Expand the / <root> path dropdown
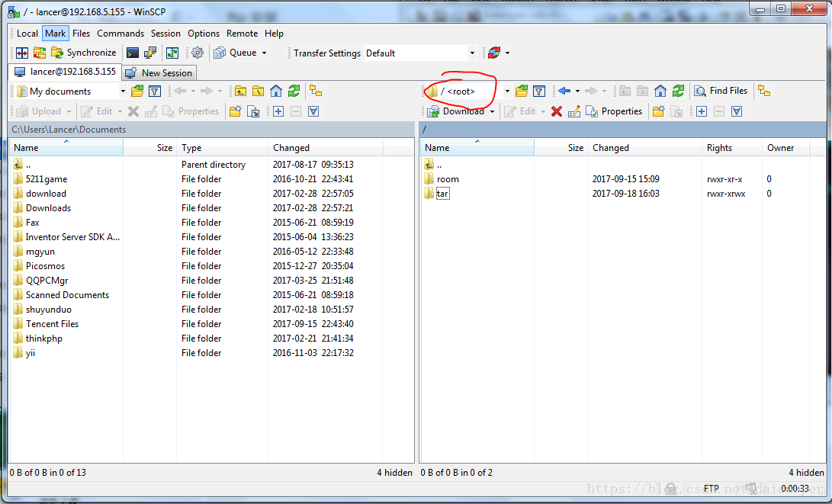832x504 pixels. 506,91
